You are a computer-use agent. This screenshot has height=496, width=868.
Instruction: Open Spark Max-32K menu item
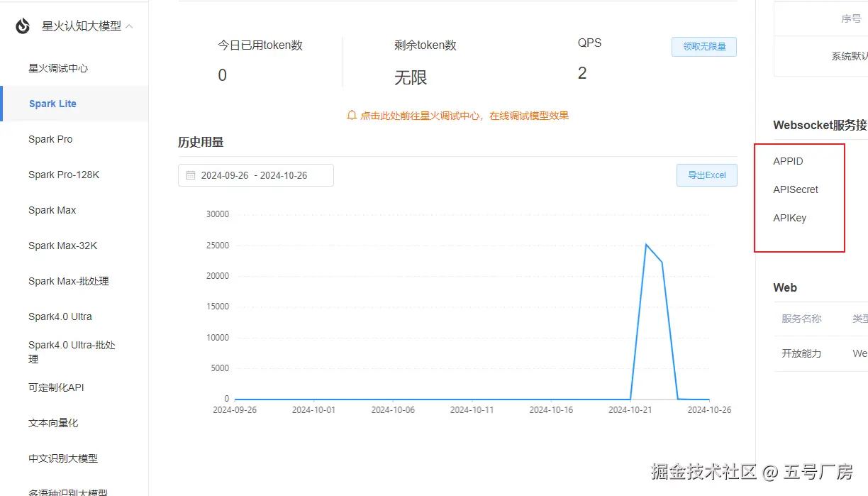(x=62, y=246)
